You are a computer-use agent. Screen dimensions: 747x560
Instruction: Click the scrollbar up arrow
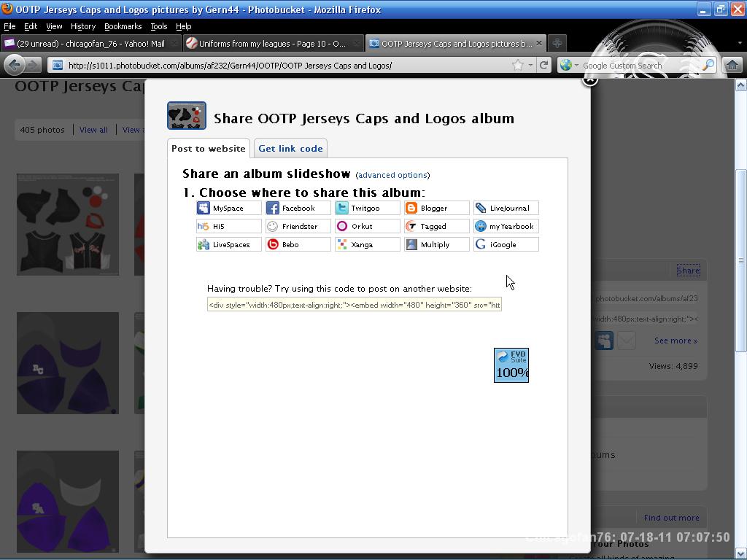741,85
